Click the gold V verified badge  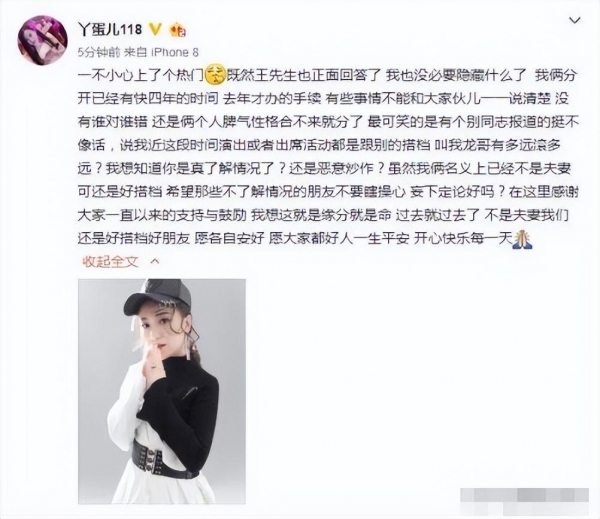155,29
